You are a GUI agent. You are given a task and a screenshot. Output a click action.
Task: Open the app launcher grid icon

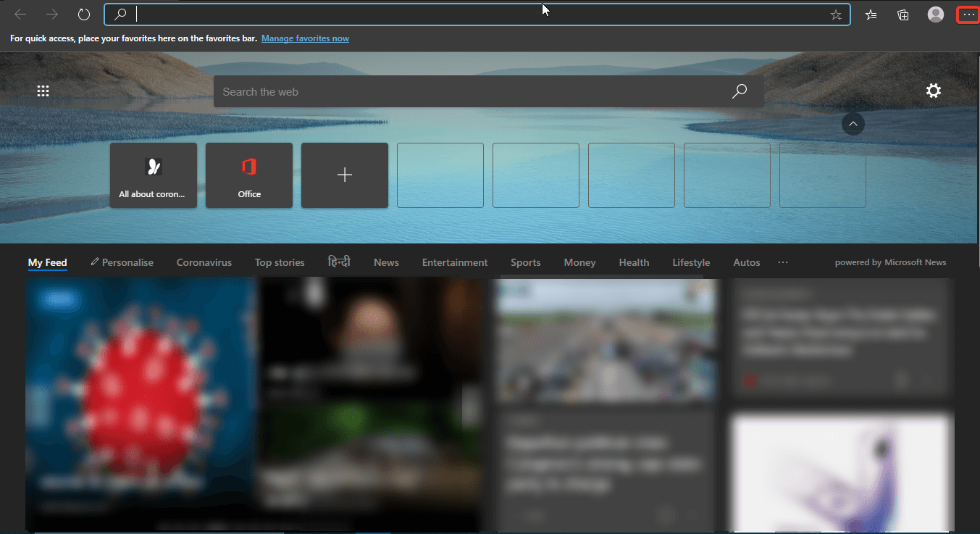tap(43, 91)
